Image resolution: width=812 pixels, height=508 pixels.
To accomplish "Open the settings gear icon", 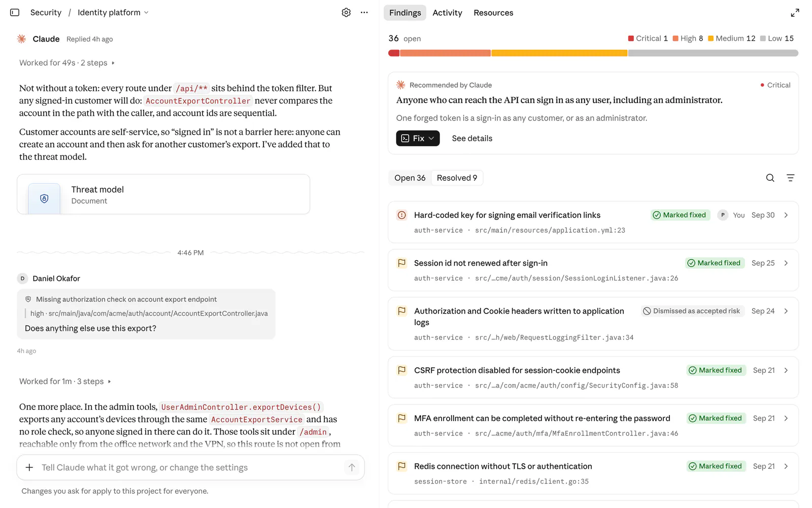I will coord(346,12).
